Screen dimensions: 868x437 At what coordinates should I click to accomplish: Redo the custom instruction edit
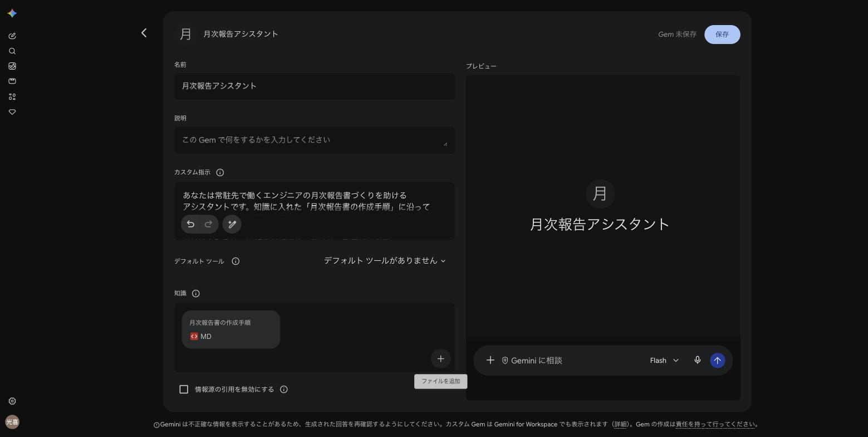click(209, 224)
